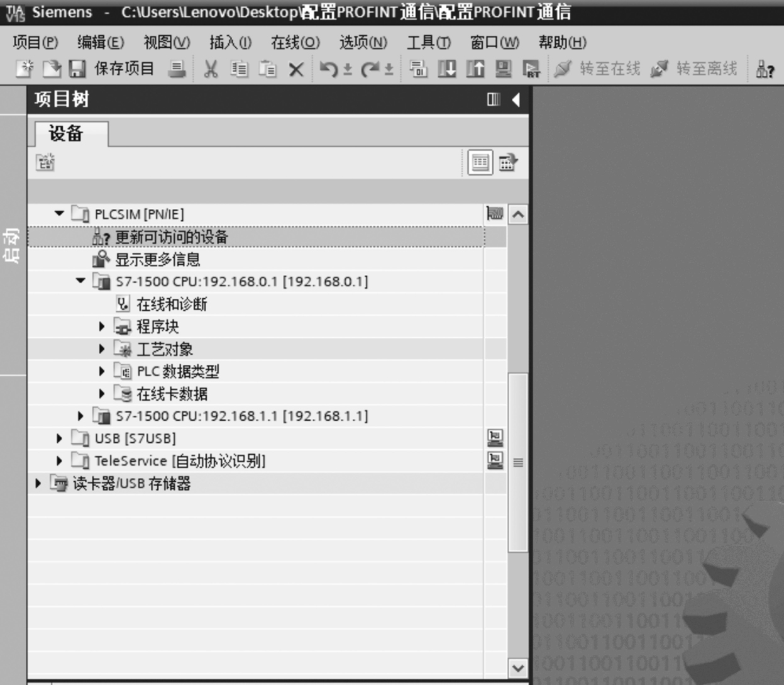
Task: Click the collapse-columns icon in 项目树 header
Action: tap(494, 99)
